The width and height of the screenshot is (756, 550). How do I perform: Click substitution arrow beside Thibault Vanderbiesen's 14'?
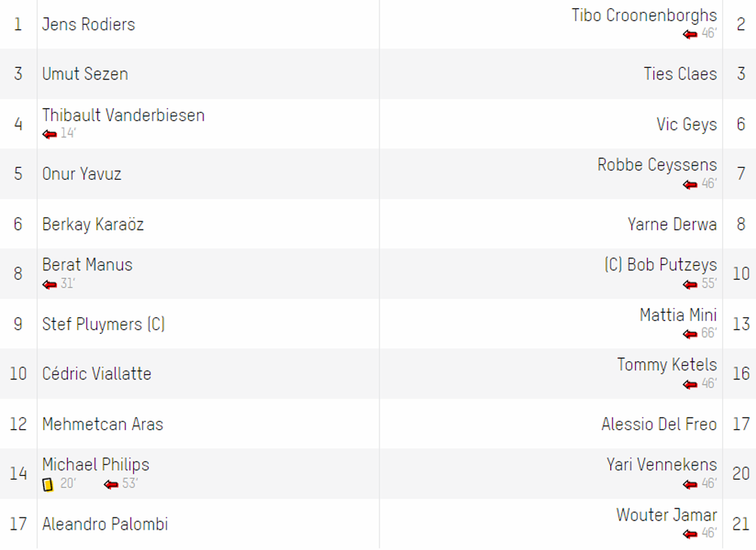[50, 134]
